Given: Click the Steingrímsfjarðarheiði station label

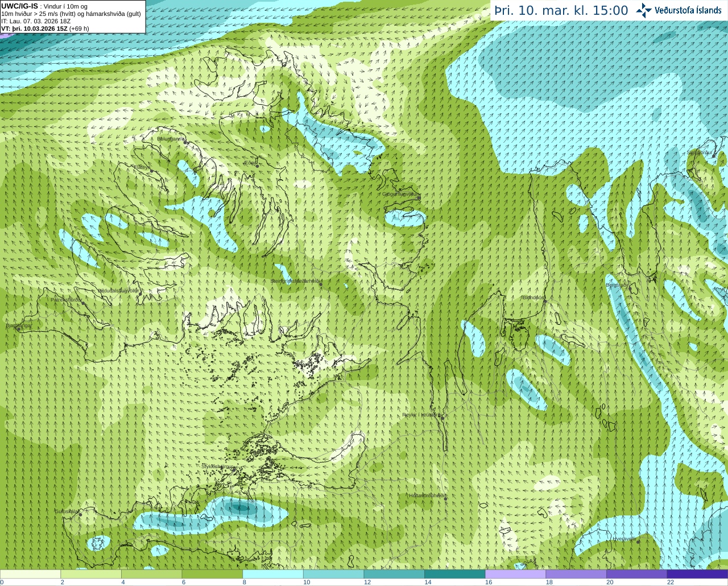Looking at the screenshot, I should tap(295, 281).
